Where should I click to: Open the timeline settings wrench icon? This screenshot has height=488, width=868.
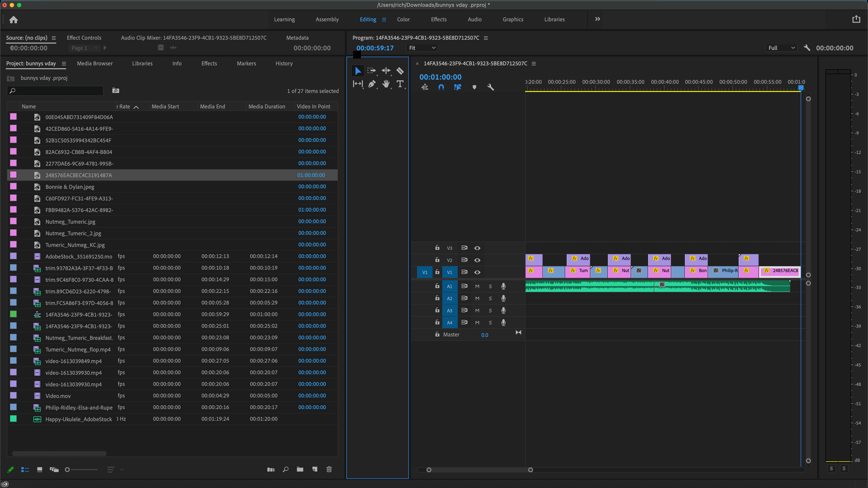click(490, 87)
